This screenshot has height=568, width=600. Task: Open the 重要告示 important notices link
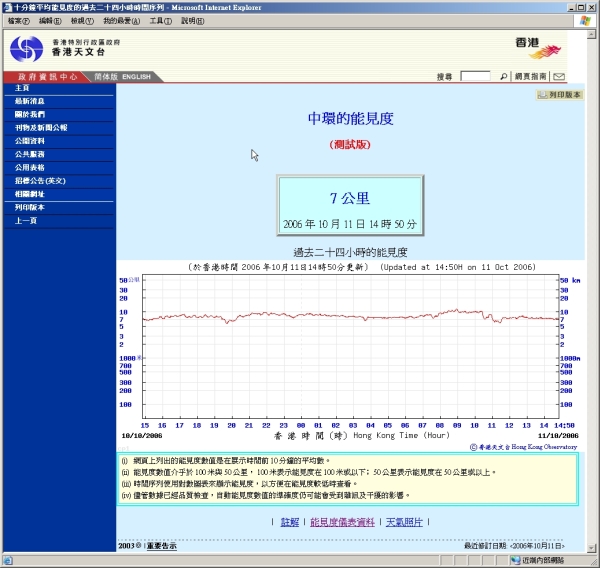pos(161,546)
